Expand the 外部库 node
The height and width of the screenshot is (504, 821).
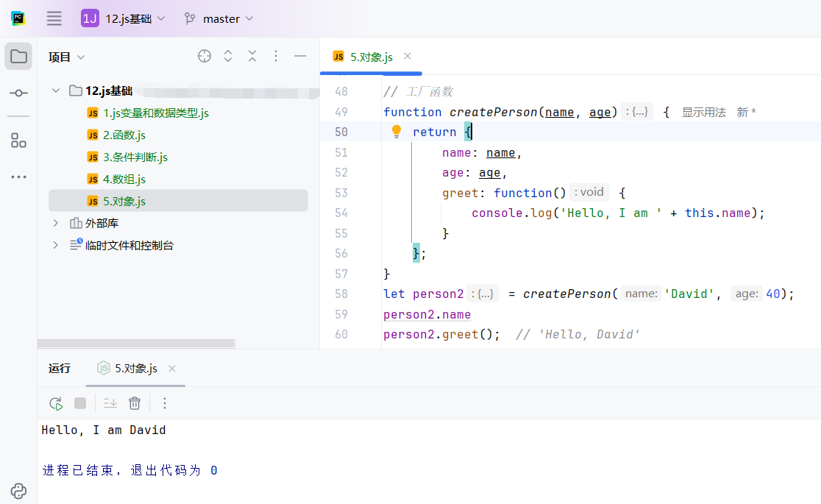[55, 223]
